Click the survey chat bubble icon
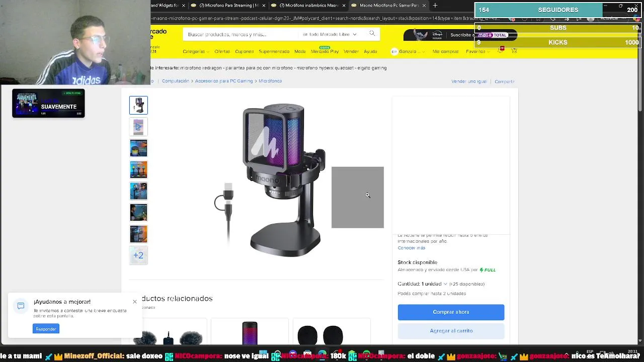This screenshot has height=362, width=644. coord(21,306)
